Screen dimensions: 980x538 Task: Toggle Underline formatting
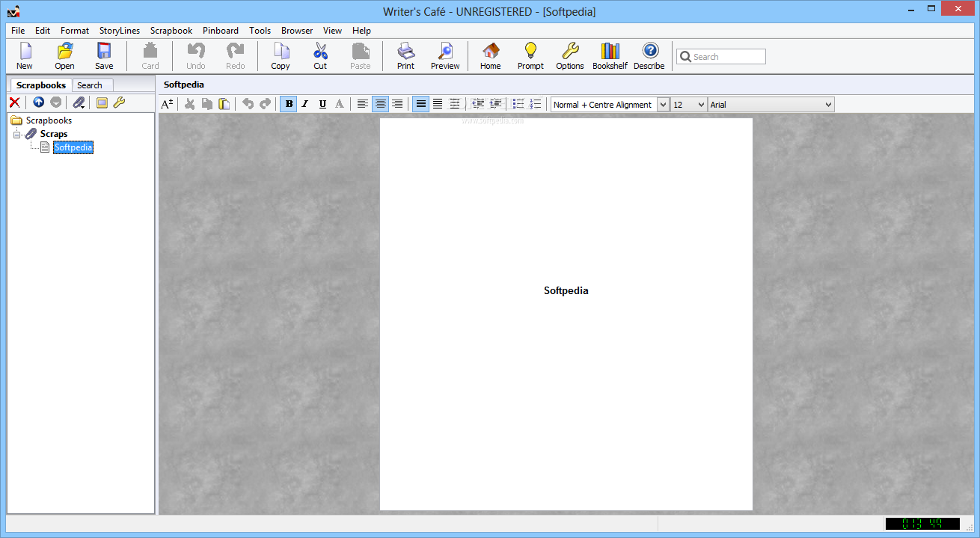[322, 104]
